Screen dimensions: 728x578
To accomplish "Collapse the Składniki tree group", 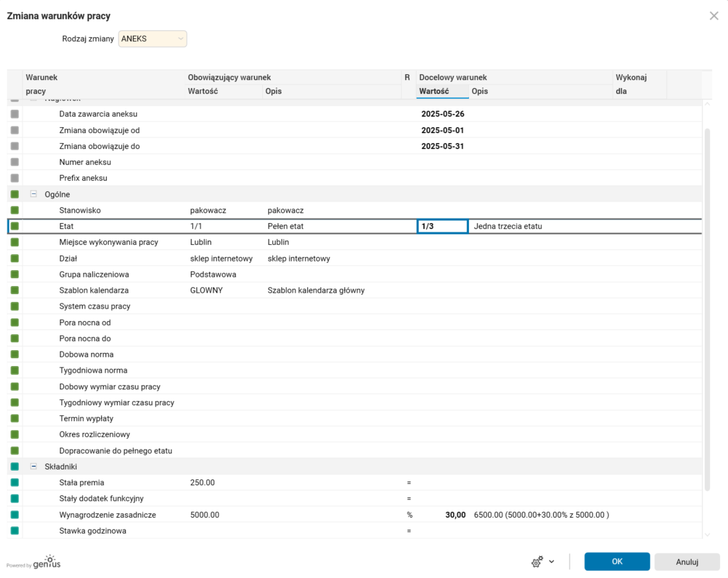I will [x=33, y=467].
